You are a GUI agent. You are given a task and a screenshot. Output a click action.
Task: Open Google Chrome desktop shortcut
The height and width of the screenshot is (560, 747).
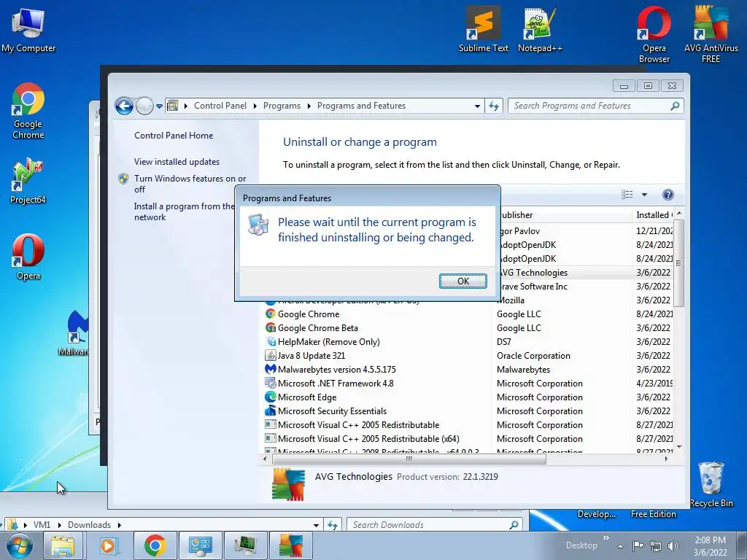point(28,111)
